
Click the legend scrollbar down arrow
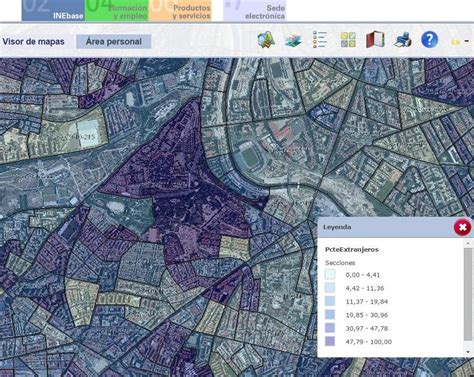(468, 352)
